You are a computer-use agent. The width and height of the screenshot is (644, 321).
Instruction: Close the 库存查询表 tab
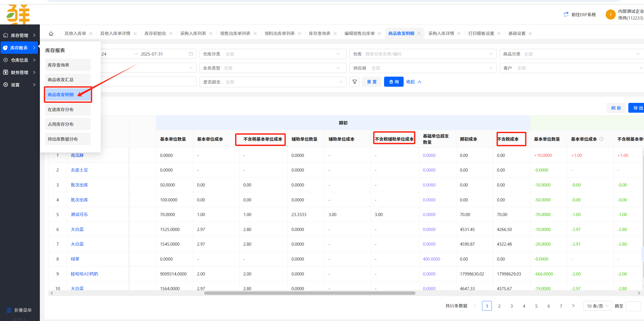coord(335,33)
